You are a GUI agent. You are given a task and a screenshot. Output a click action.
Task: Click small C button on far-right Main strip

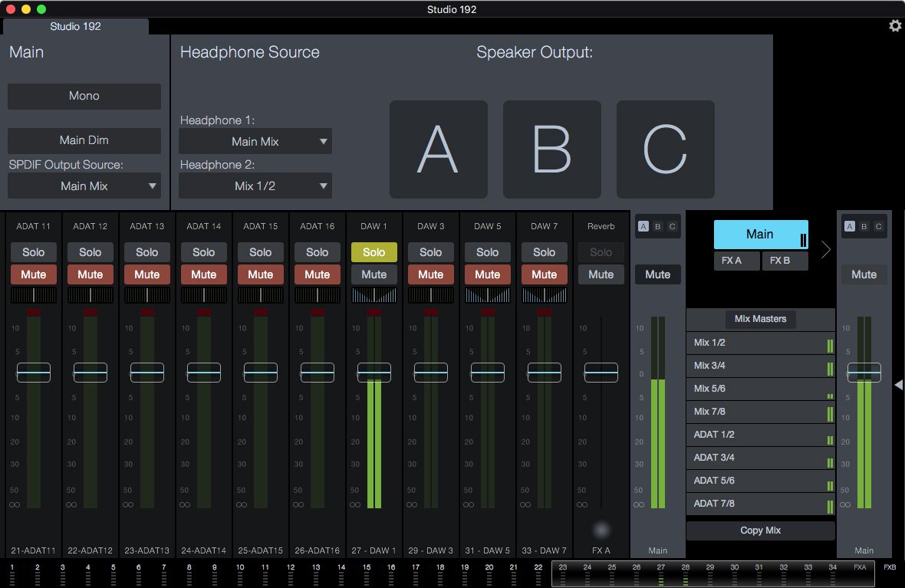[x=878, y=226]
